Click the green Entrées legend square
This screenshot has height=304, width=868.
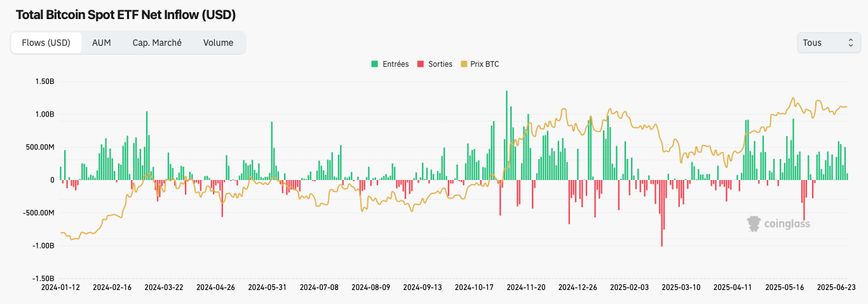pyautogui.click(x=375, y=64)
